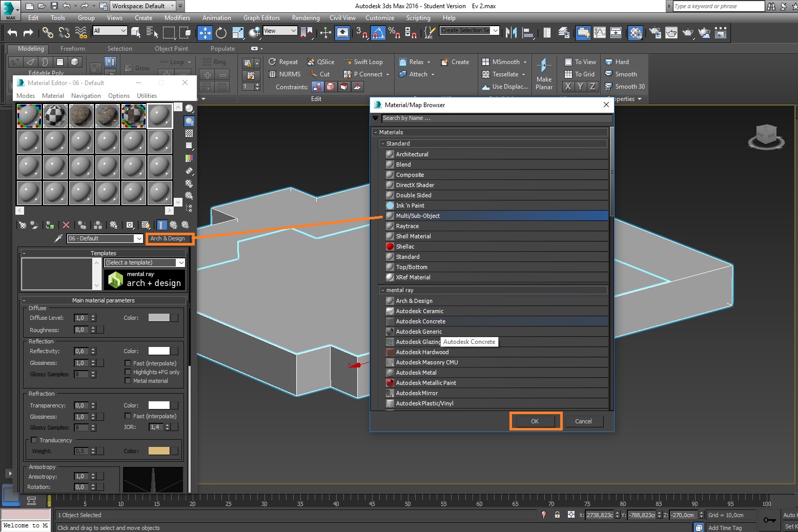Screen dimensions: 798x532
Task: Click the Arch & Design material type button
Action: tap(169, 238)
